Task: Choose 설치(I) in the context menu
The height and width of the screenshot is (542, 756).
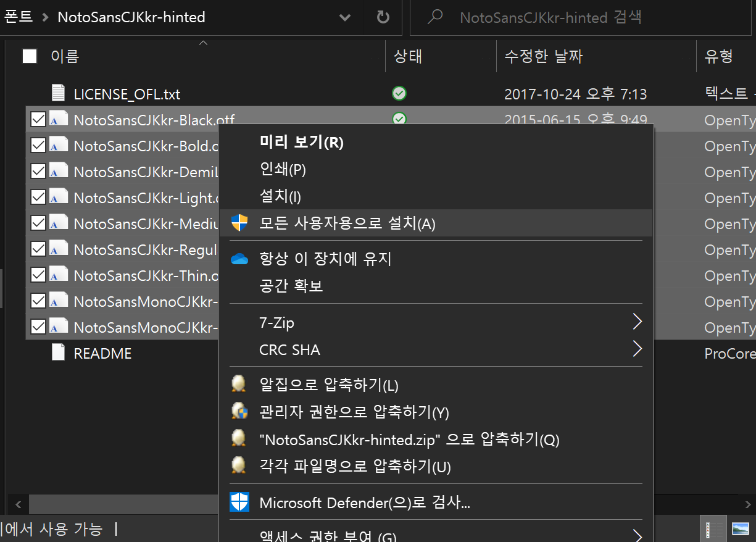Action: [436, 196]
